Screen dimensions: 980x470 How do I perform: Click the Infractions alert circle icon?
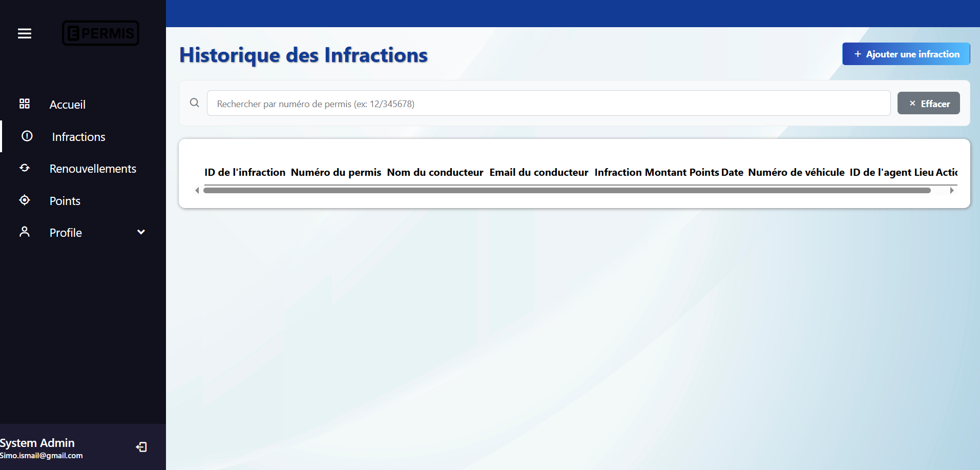[27, 136]
